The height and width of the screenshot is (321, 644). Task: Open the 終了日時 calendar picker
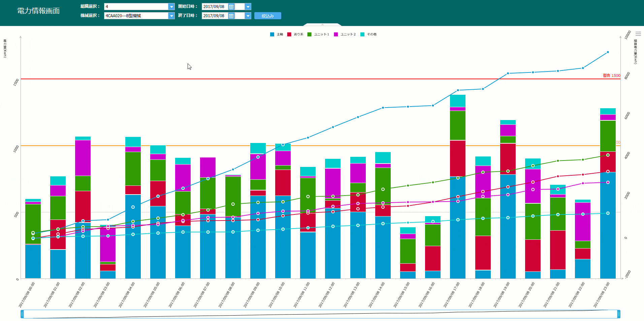click(231, 16)
